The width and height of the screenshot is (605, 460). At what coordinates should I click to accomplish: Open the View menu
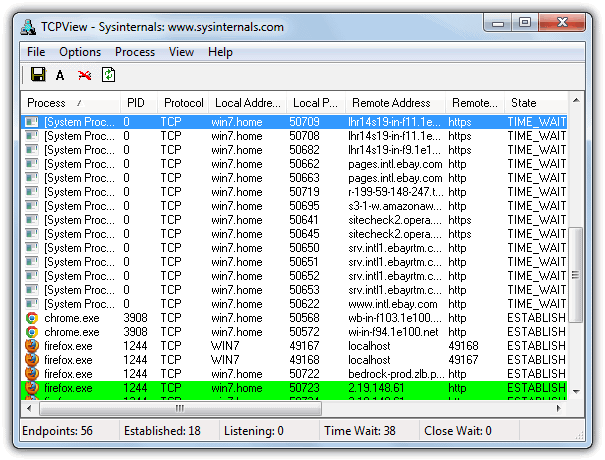tap(181, 52)
